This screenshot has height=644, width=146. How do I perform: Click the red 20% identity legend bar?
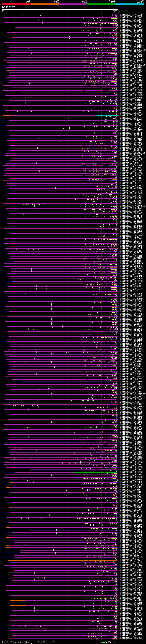coord(16,4)
